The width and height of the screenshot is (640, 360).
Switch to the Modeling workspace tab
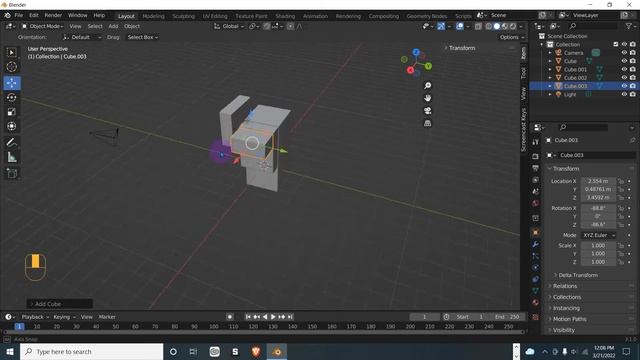click(153, 16)
